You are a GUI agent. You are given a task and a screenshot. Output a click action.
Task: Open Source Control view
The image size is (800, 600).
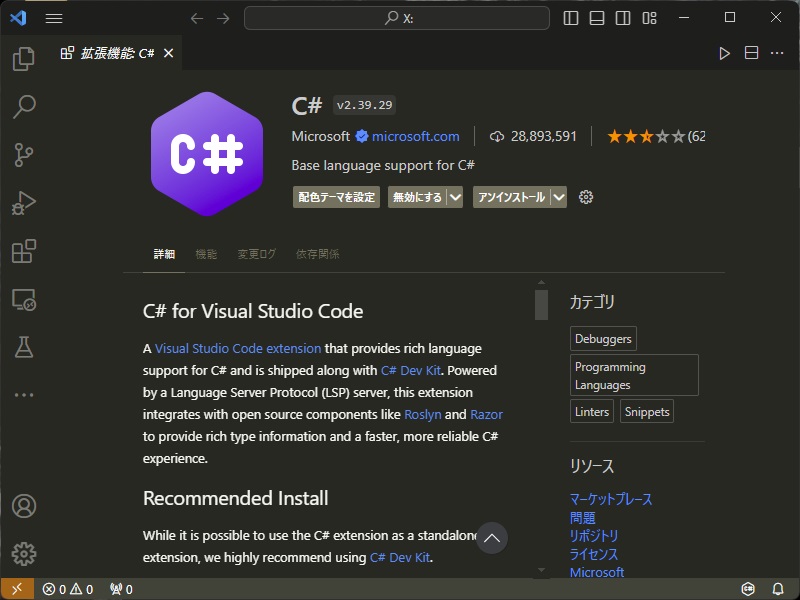(x=23, y=154)
